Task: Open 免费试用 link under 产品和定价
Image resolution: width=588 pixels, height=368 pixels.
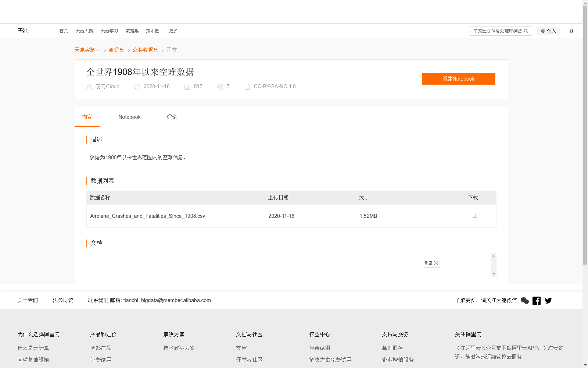Action: pos(101,360)
